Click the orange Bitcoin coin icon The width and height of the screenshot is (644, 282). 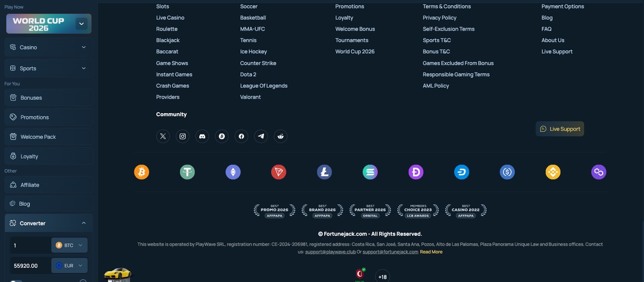point(142,172)
